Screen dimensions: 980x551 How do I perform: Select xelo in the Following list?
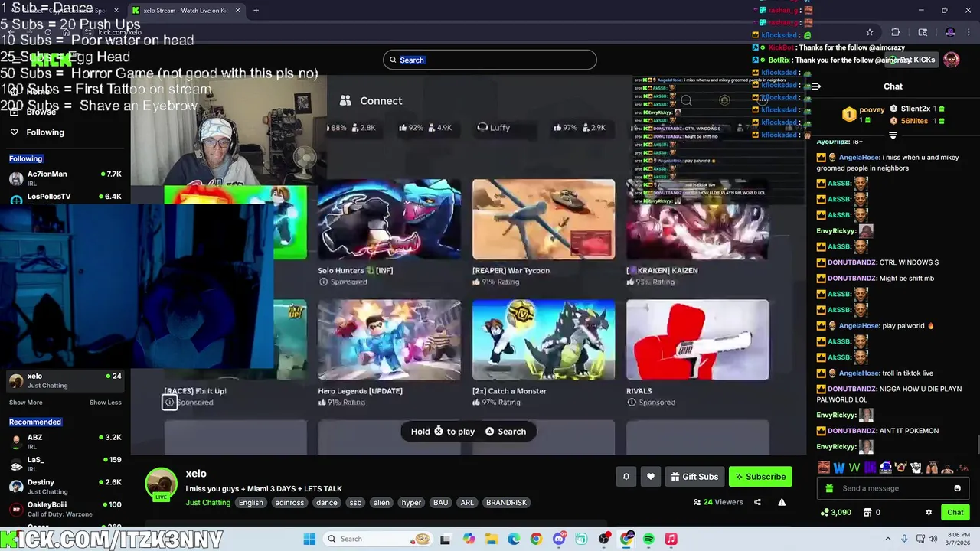pyautogui.click(x=64, y=380)
